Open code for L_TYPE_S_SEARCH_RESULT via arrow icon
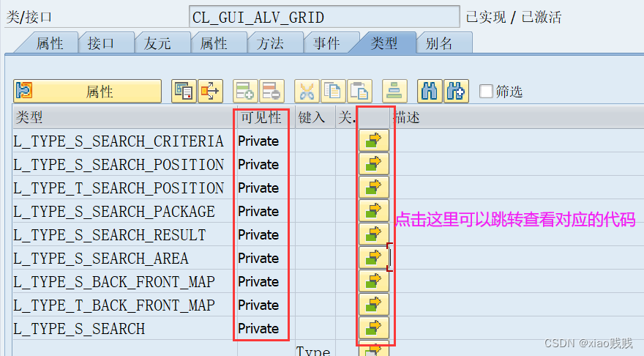This screenshot has width=644, height=356. tap(374, 234)
